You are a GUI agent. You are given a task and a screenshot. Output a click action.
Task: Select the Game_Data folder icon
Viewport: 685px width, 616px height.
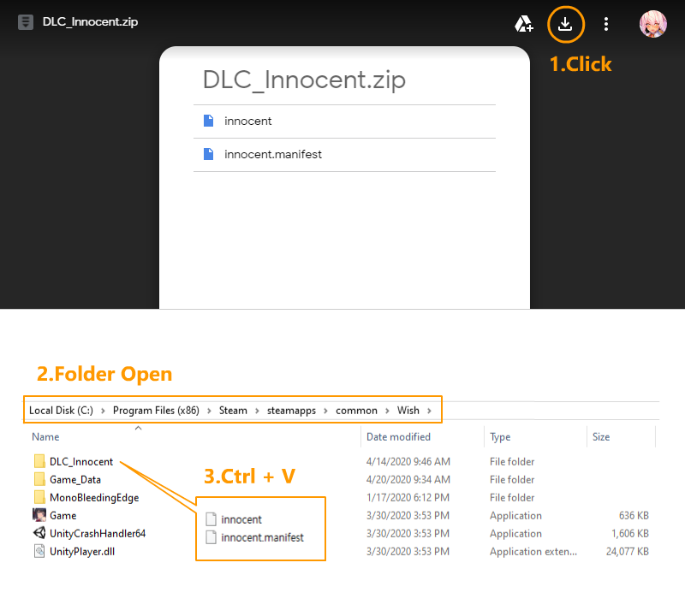pos(39,479)
